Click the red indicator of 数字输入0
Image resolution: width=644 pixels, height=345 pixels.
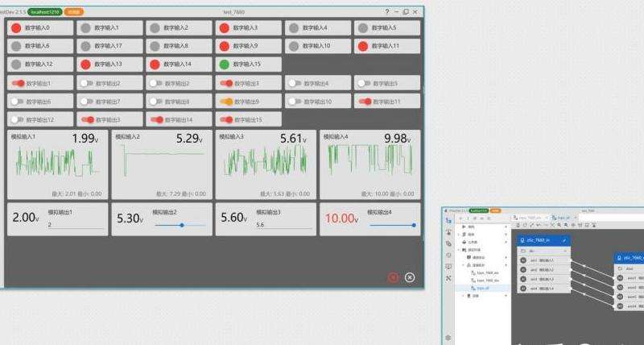tap(16, 27)
